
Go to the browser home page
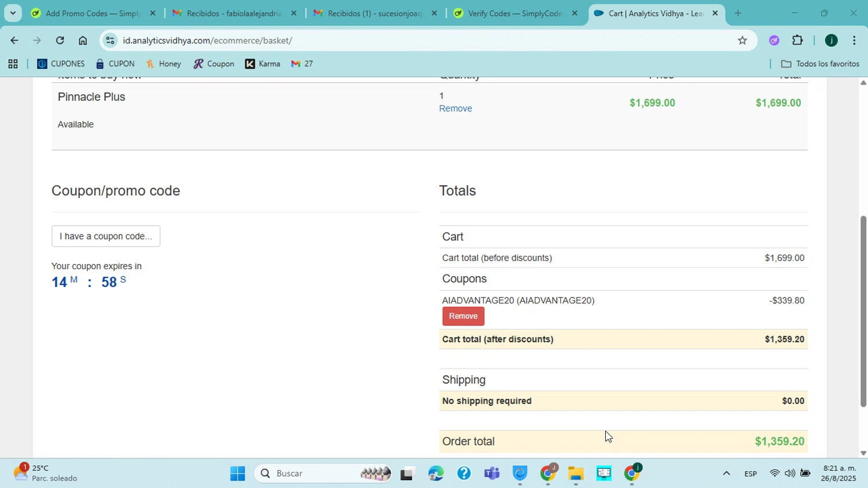pyautogui.click(x=83, y=41)
